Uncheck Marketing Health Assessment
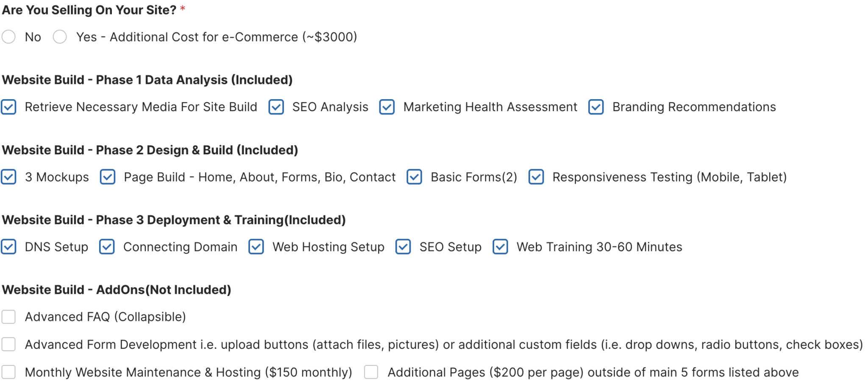This screenshot has height=382, width=868. pyautogui.click(x=387, y=107)
